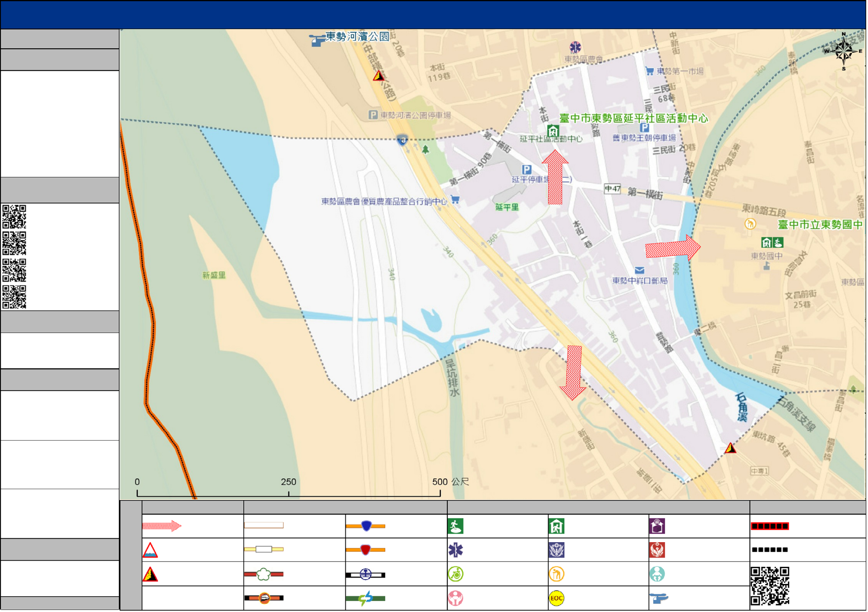This screenshot has height=612, width=868.
Task: Click the legend's red-bordered dashed boundary symbol
Action: point(770,526)
